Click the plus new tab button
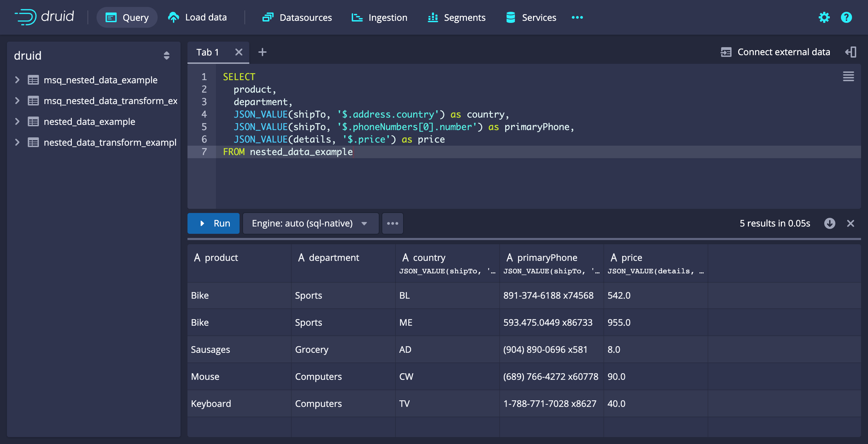Image resolution: width=868 pixels, height=444 pixels. point(262,52)
